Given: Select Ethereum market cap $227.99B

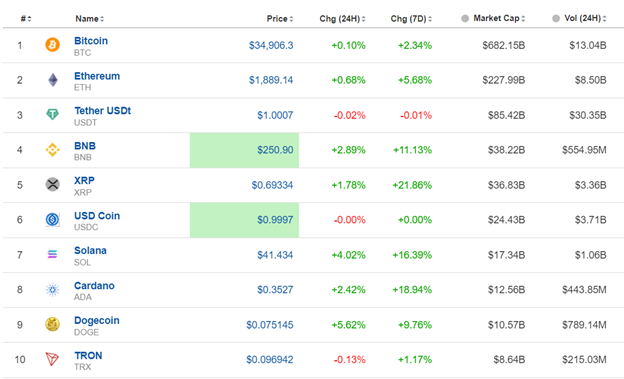Looking at the screenshot, I should (x=504, y=80).
